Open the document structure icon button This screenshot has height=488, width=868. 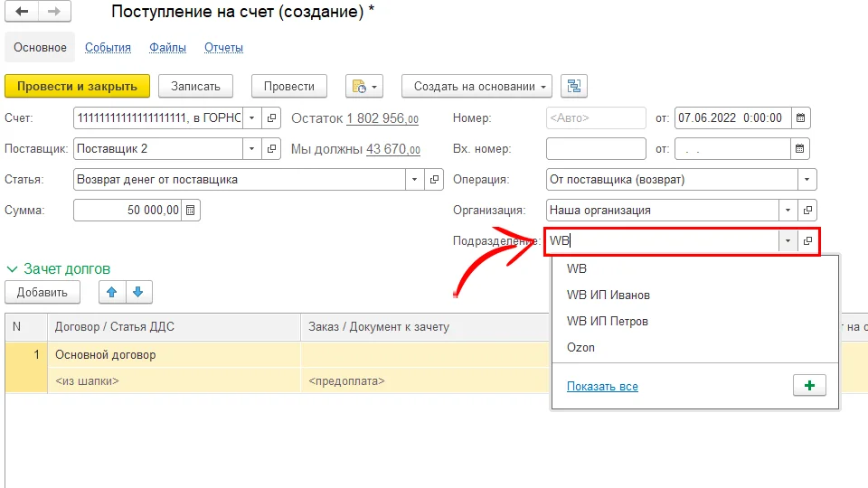(573, 86)
